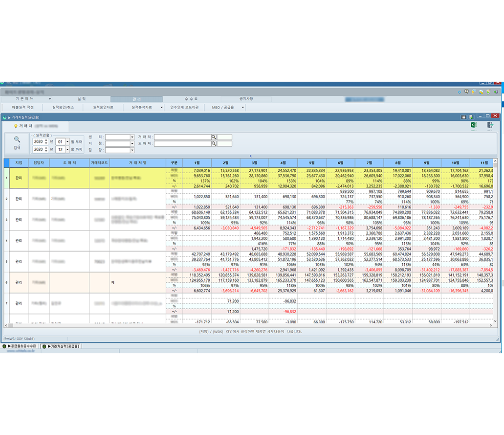Viewport: 504px width, 435px height.
Task: Expand the 센터 combo box
Action: 132,137
